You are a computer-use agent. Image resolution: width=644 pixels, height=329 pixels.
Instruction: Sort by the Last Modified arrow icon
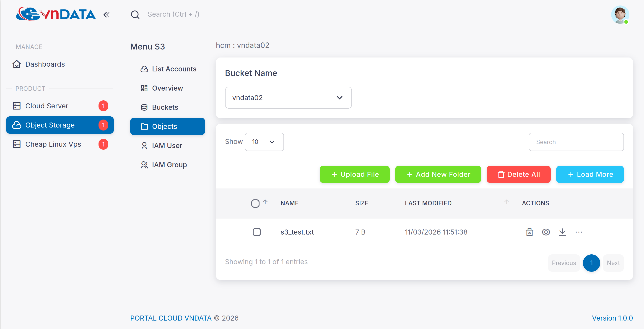506,202
